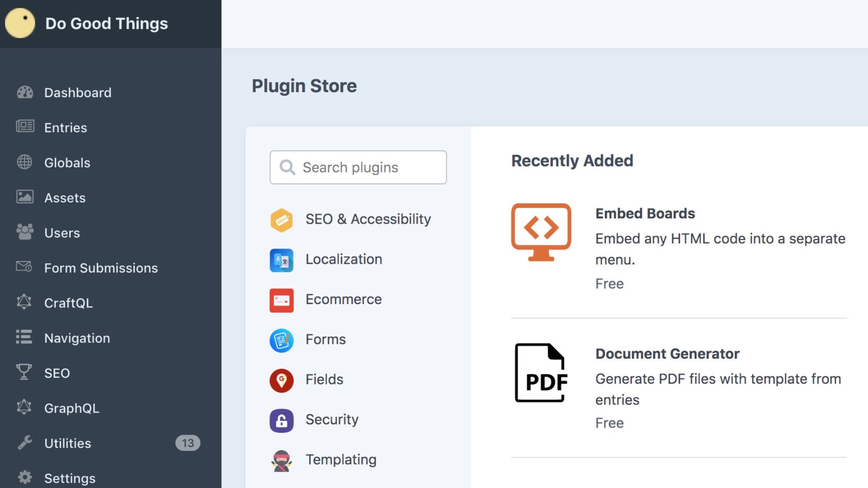Click the Assets image icon
Image resolution: width=868 pixels, height=488 pixels.
24,197
